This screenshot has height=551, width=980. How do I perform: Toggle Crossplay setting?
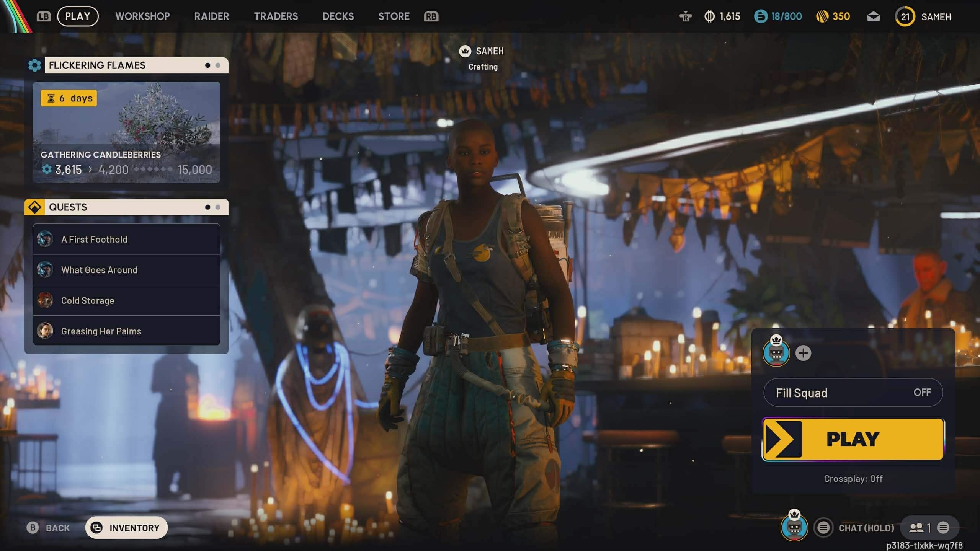[x=853, y=479]
